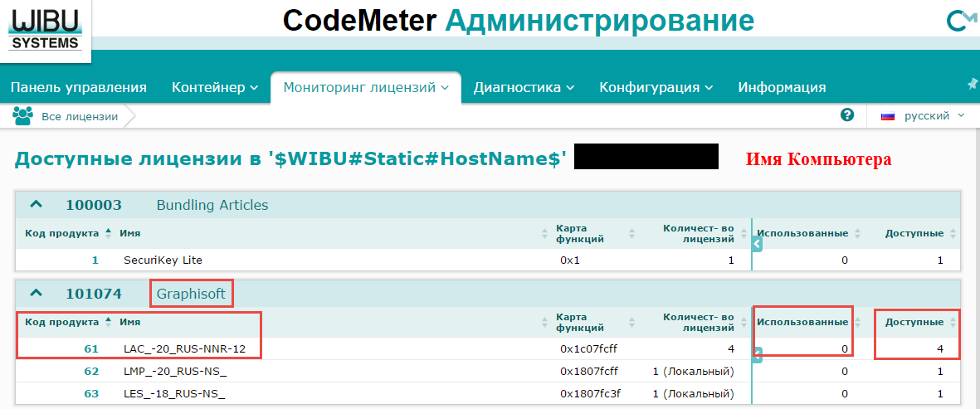Select SecuriKey Lite row name
This screenshot has height=409, width=980.
coord(163,260)
